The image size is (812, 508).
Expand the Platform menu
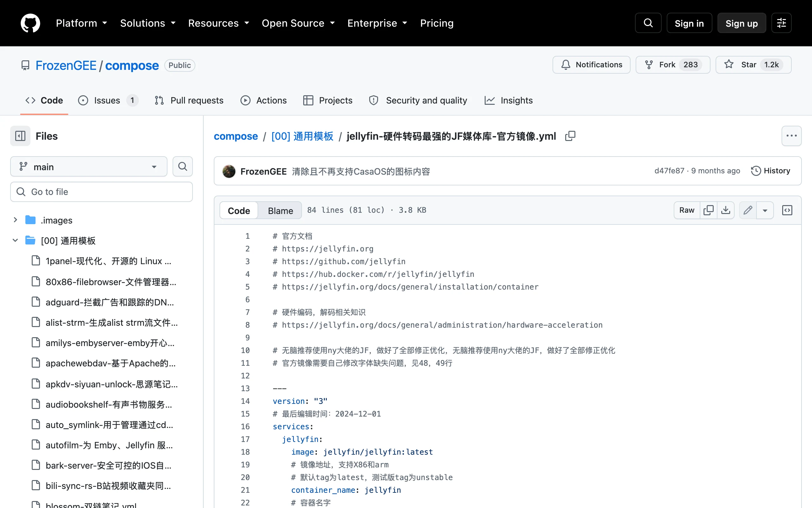click(x=82, y=23)
